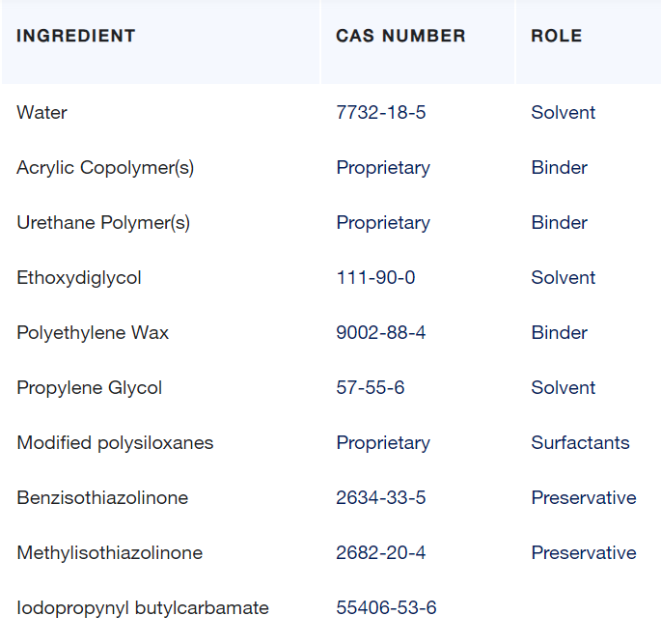Select the Propylene Glycol ingredient cell

click(90, 388)
